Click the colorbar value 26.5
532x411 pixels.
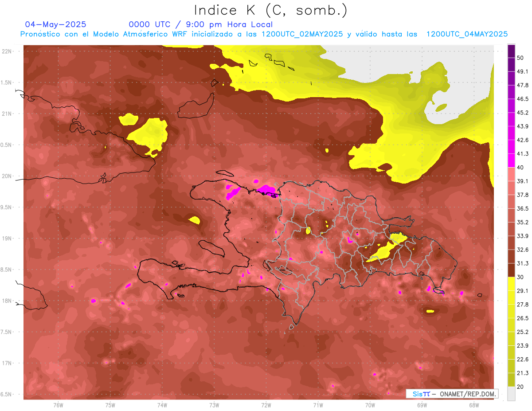click(523, 318)
